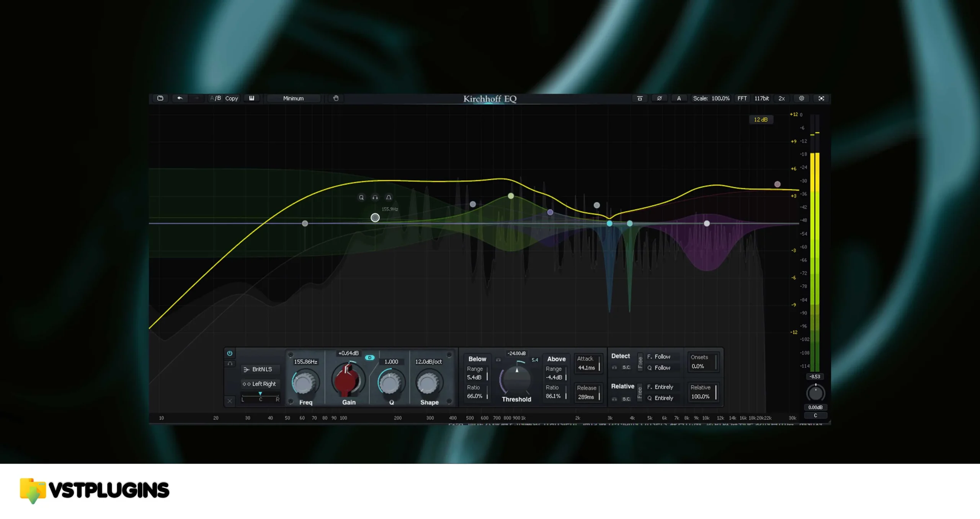Toggle the Relative Free button
Image resolution: width=980 pixels, height=519 pixels.
click(x=640, y=392)
